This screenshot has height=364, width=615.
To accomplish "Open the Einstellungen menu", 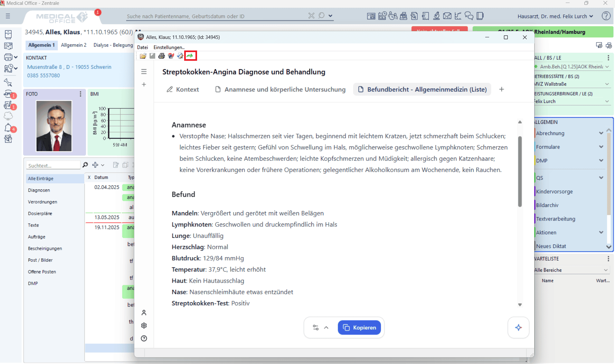I will click(169, 47).
